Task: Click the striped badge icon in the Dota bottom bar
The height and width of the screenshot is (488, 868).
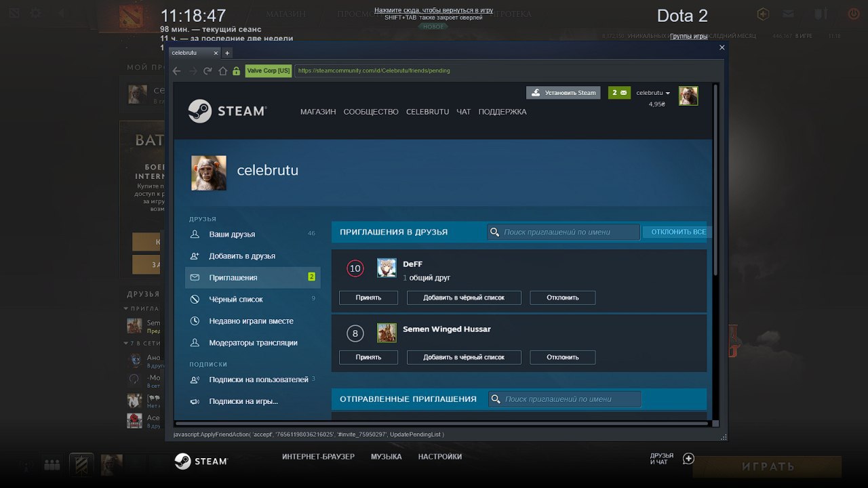Action: pos(82,465)
